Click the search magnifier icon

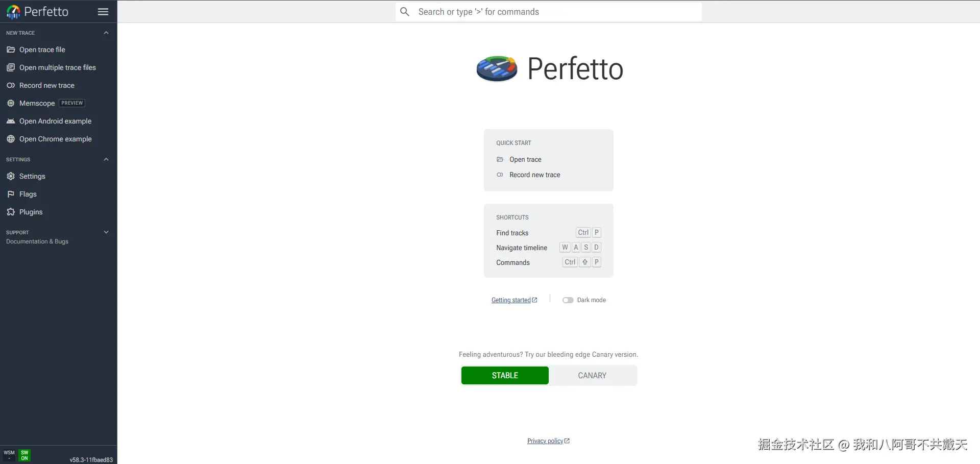pyautogui.click(x=405, y=12)
